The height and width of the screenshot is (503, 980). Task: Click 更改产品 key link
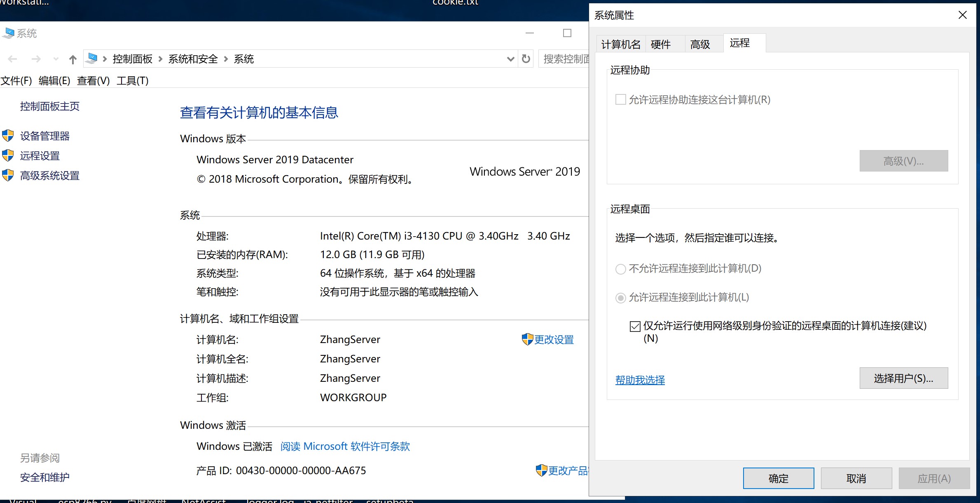pos(568,471)
